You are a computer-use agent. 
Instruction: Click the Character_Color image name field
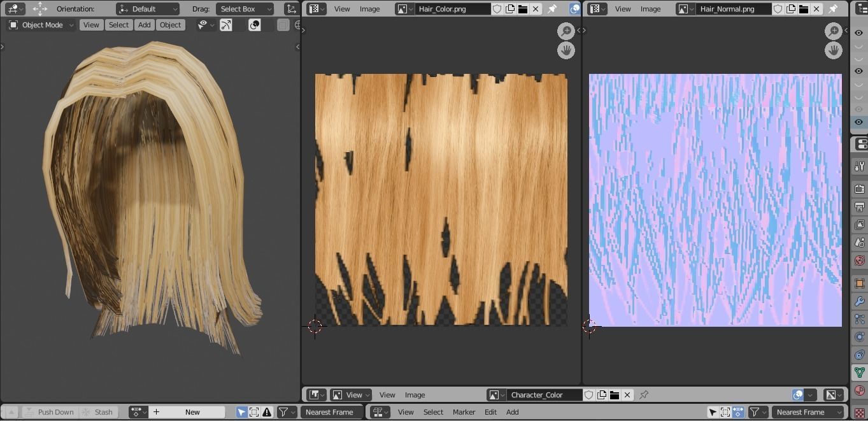pyautogui.click(x=545, y=395)
